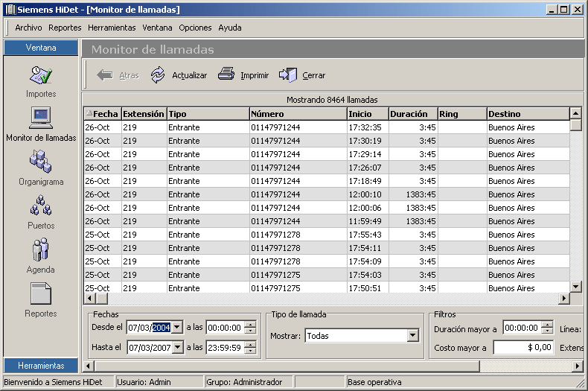Screen dimensions: 588x391
Task: Click the Duración mayor a time field
Action: (x=522, y=328)
